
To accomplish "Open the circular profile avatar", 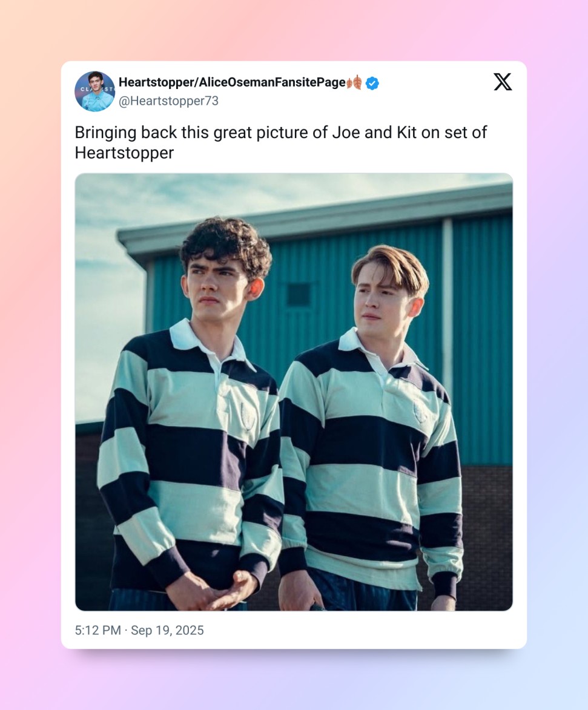I will click(94, 91).
